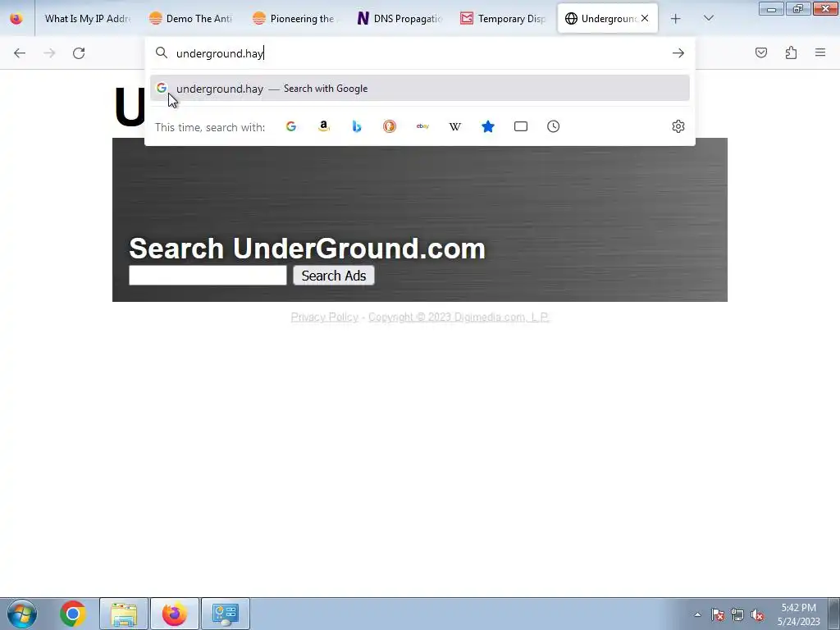
Task: Open network tray icon
Action: point(737,614)
